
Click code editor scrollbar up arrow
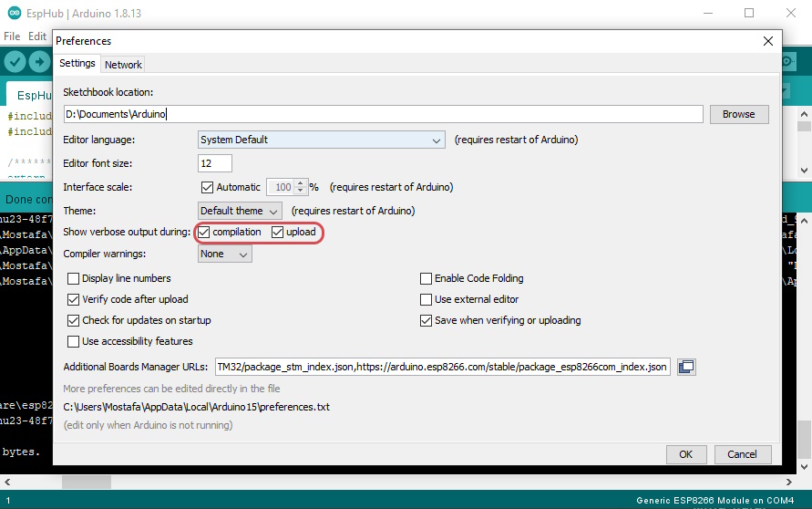[804, 114]
